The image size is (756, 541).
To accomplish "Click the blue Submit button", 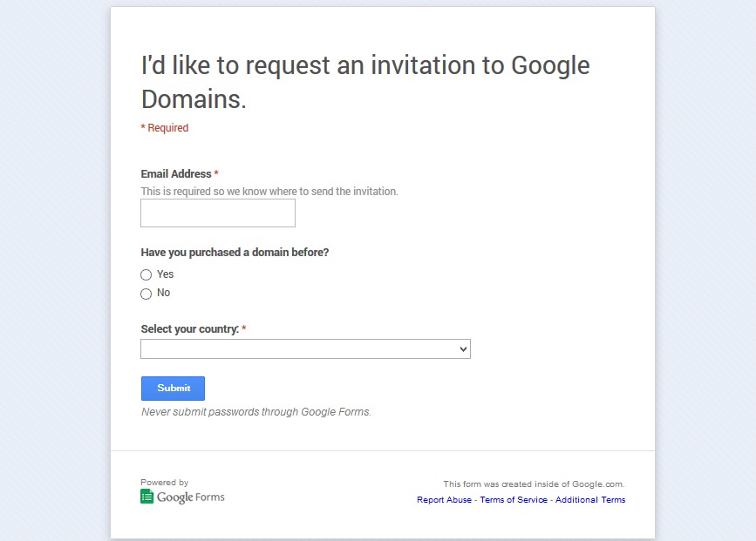I will (x=174, y=389).
